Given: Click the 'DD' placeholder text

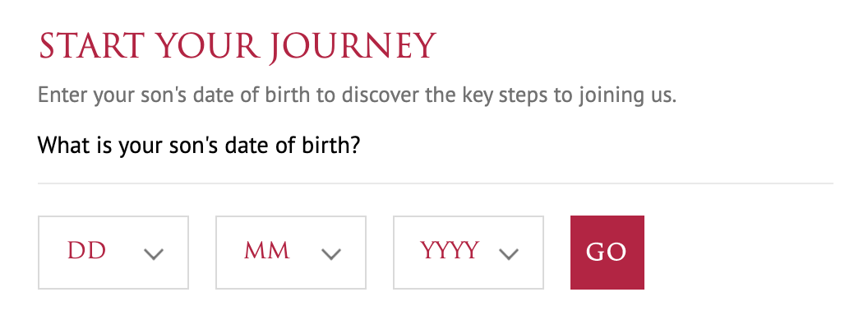Looking at the screenshot, I should pos(87,252).
